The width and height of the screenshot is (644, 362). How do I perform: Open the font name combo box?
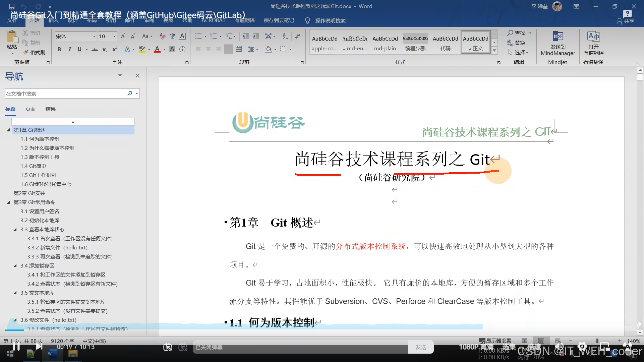point(75,36)
